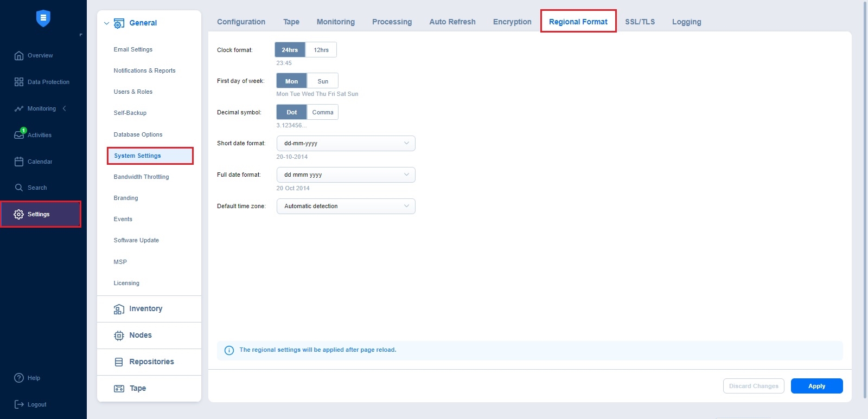This screenshot has width=868, height=419.
Task: Click the Overview home icon
Action: (19, 55)
